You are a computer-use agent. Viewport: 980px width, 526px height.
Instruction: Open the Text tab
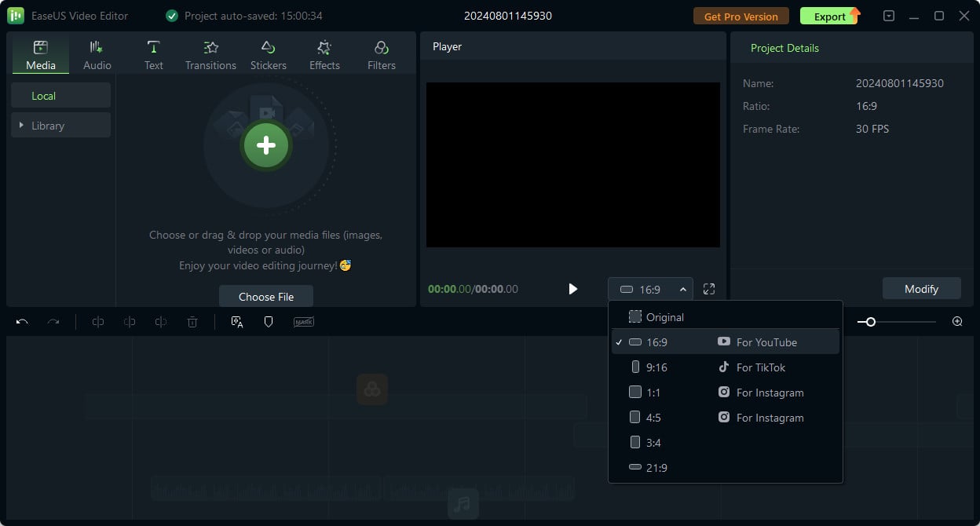click(x=154, y=55)
